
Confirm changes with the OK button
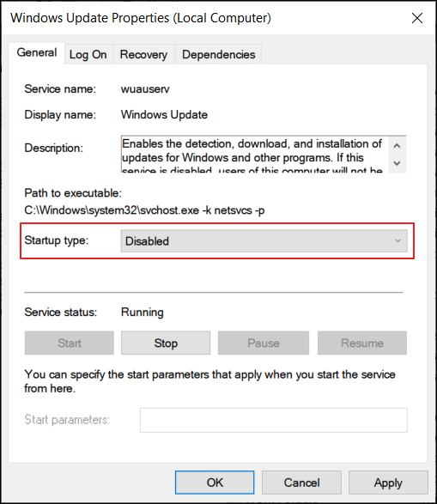click(215, 483)
